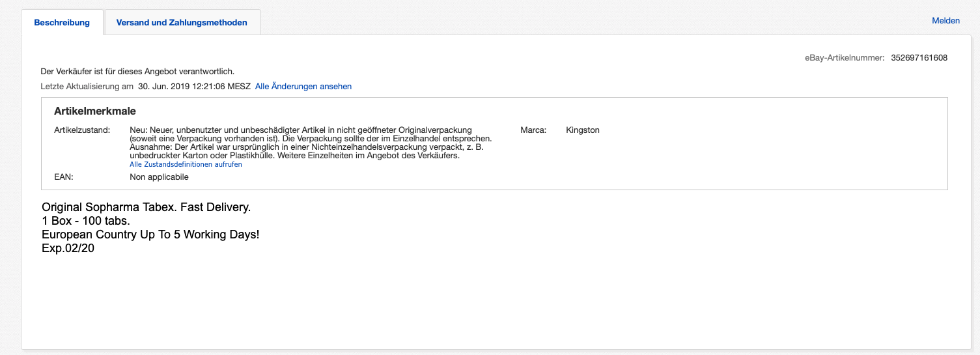Screen dimensions: 980x355
Task: Select the Kingston brand value
Action: 583,130
